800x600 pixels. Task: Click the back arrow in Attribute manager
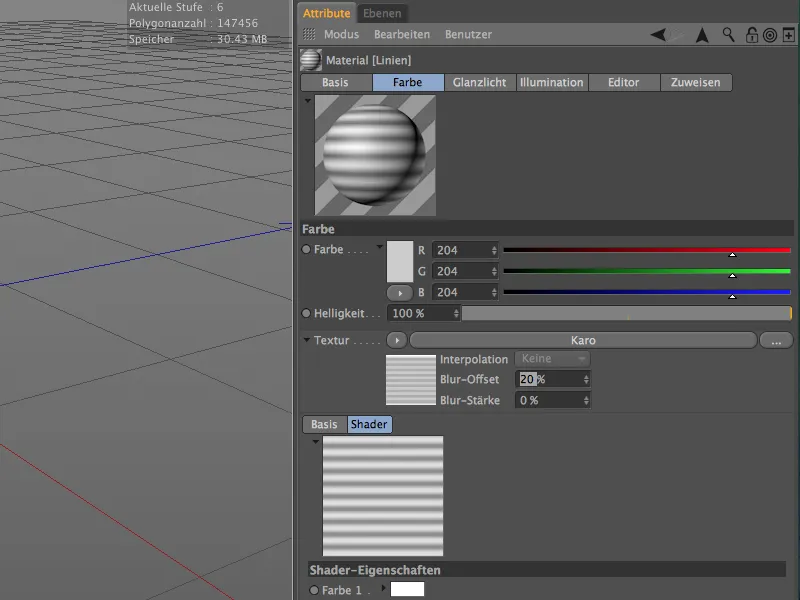tap(658, 35)
